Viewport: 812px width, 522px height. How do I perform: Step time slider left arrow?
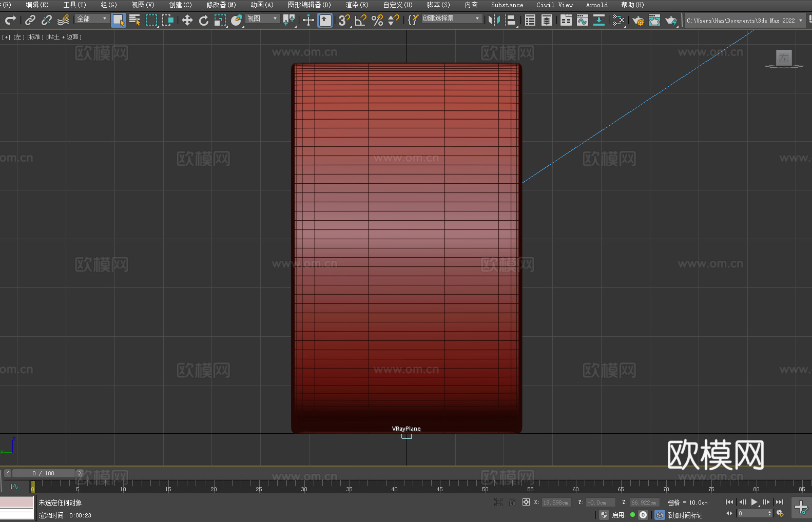click(8, 473)
